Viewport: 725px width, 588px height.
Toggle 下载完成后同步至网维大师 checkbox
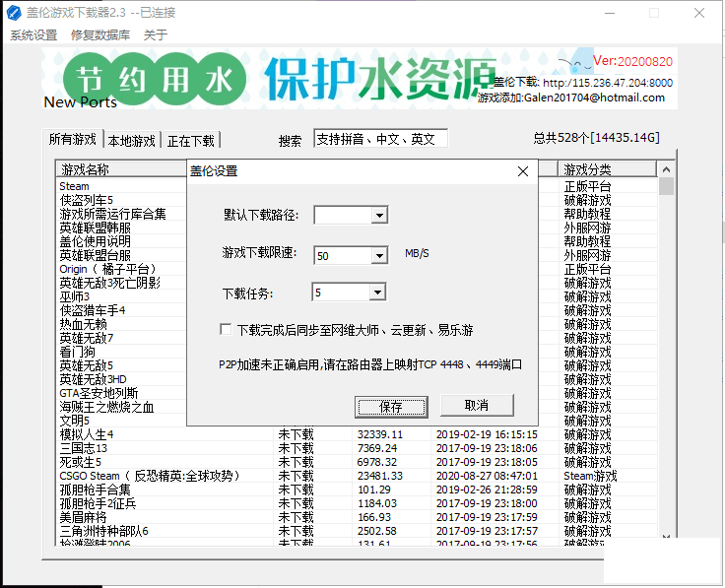tap(226, 330)
